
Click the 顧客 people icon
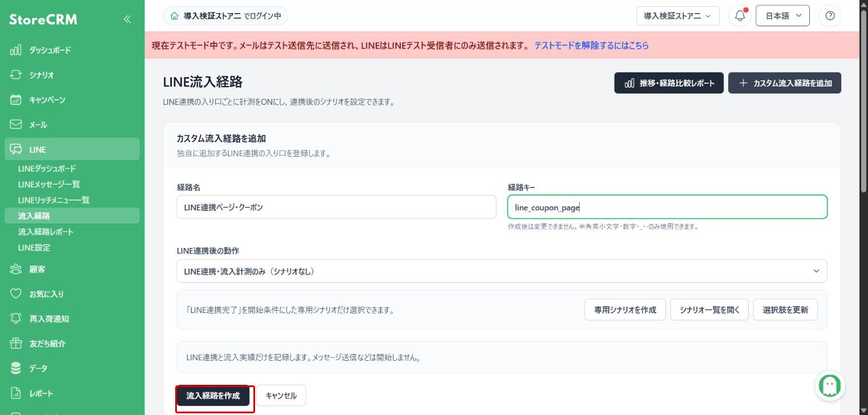pyautogui.click(x=16, y=269)
